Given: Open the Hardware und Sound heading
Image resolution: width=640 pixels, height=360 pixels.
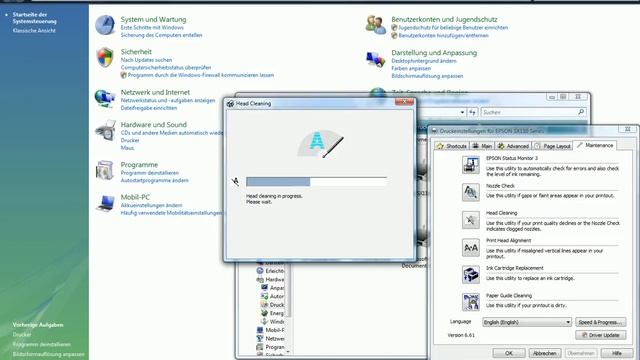Looking at the screenshot, I should click(153, 124).
